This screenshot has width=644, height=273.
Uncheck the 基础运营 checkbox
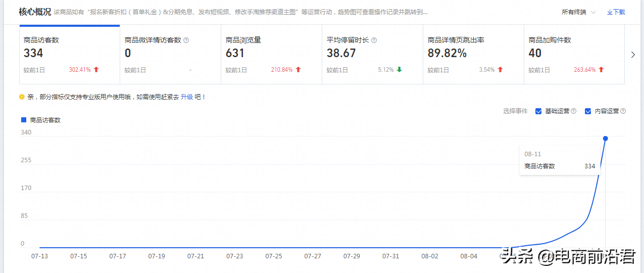(538, 111)
